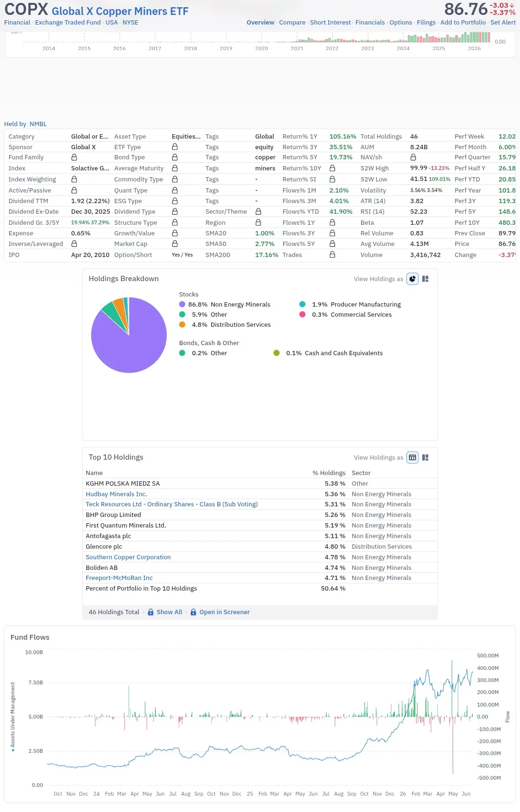This screenshot has height=812, width=520.
Task: Open the Financials tab
Action: point(370,23)
